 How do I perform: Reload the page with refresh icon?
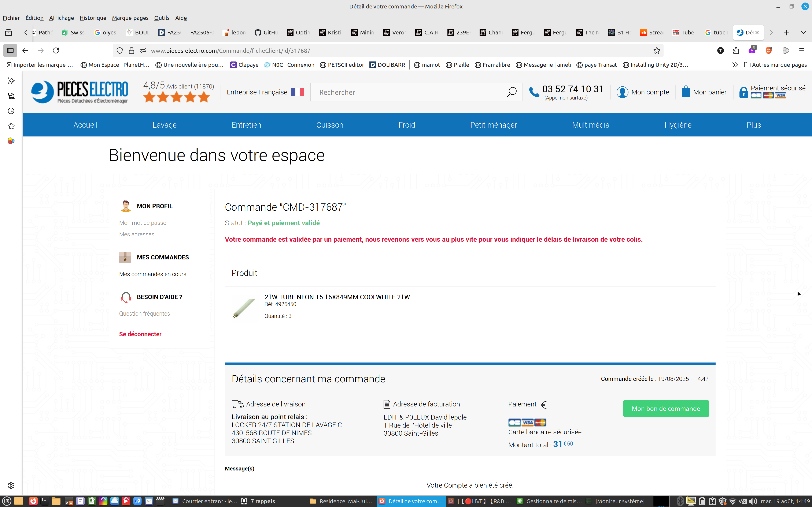pyautogui.click(x=56, y=51)
